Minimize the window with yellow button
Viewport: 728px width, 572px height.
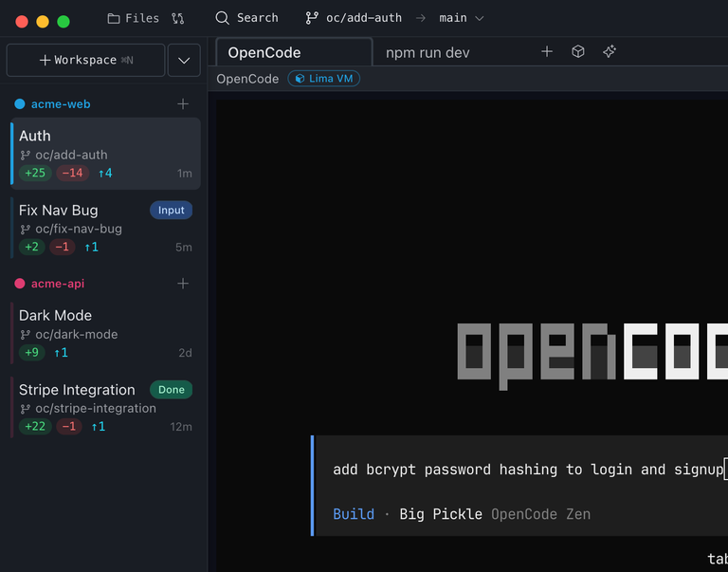[x=43, y=22]
